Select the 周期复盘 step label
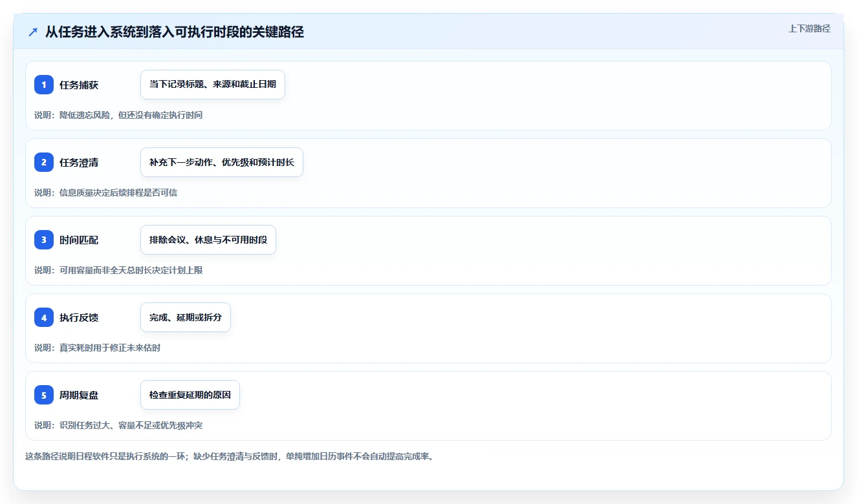The width and height of the screenshot is (857, 504). [x=79, y=395]
